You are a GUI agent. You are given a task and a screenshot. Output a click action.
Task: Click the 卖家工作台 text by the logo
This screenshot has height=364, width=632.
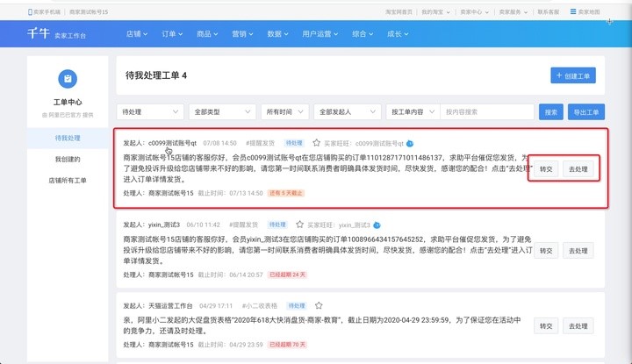(70, 36)
